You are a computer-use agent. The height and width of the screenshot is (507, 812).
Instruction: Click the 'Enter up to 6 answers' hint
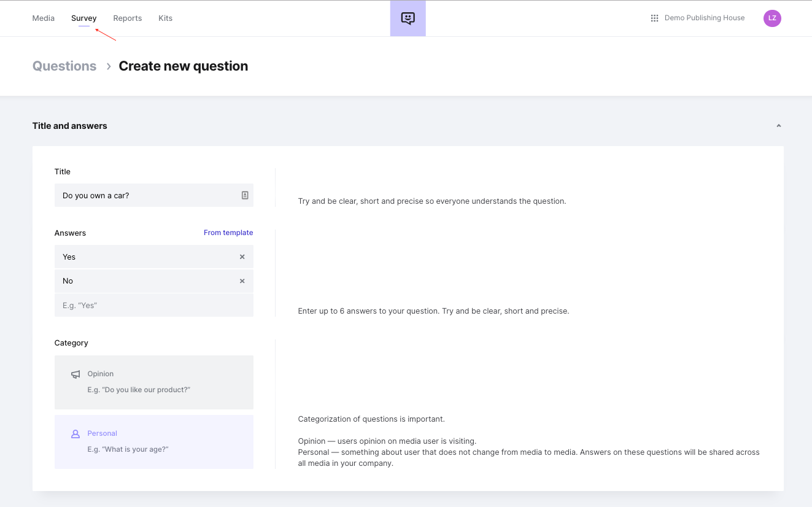point(434,311)
